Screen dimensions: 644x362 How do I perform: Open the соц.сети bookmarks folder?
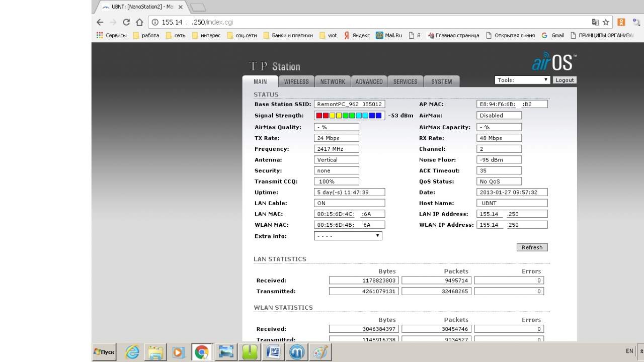click(242, 35)
